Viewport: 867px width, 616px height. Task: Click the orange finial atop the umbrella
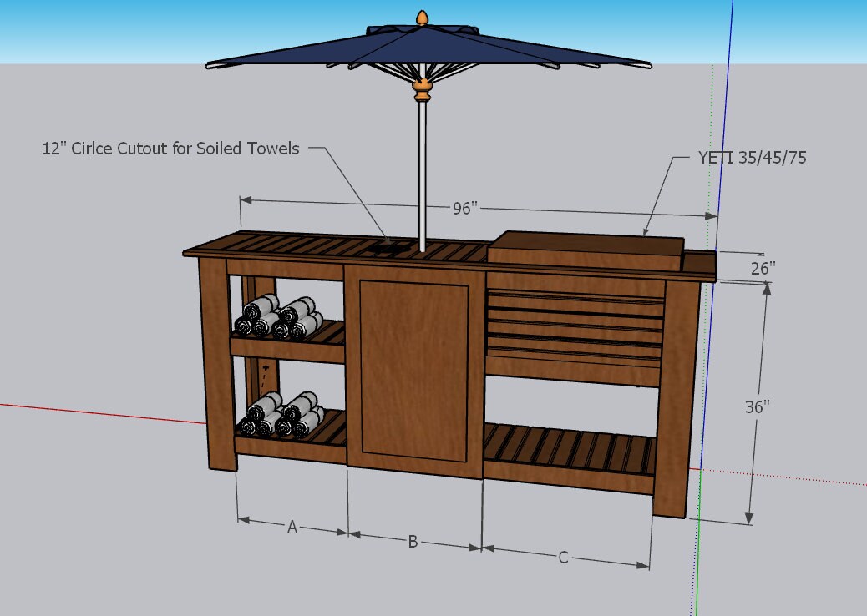coord(423,17)
